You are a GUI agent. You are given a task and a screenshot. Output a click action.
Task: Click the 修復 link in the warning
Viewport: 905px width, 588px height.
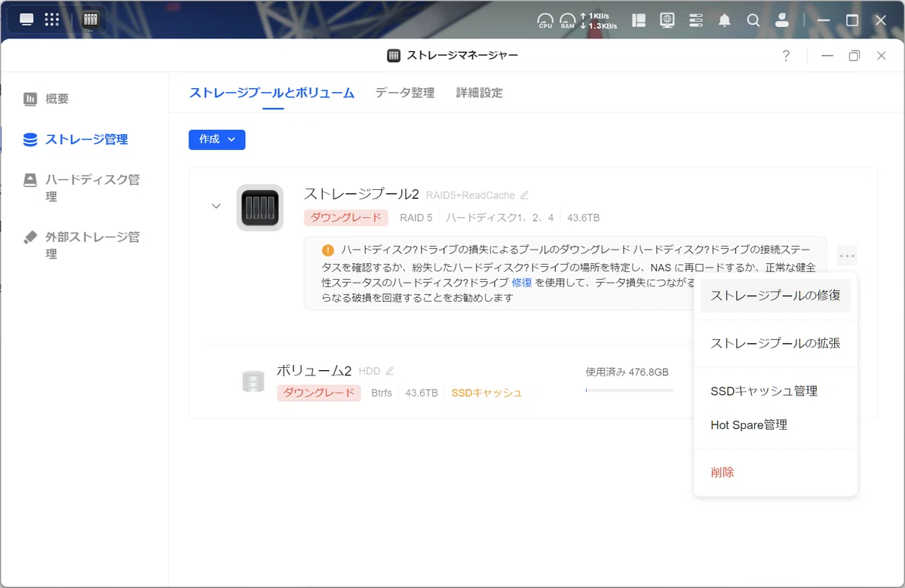[x=522, y=282]
